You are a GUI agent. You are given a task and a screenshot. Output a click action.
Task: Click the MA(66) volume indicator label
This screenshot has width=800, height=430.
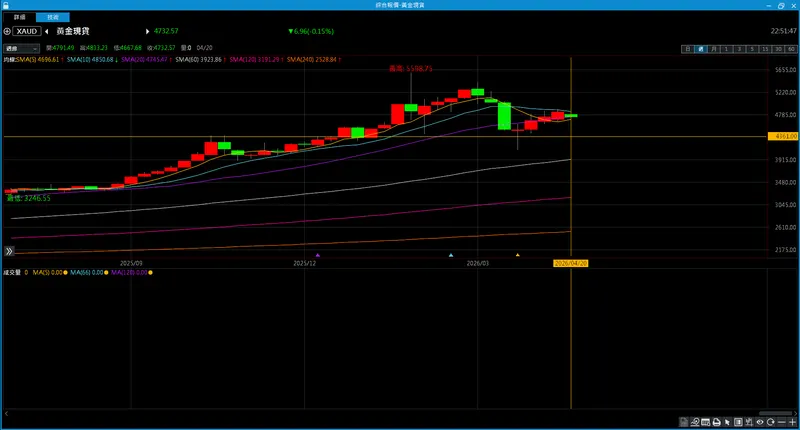[x=86, y=272]
